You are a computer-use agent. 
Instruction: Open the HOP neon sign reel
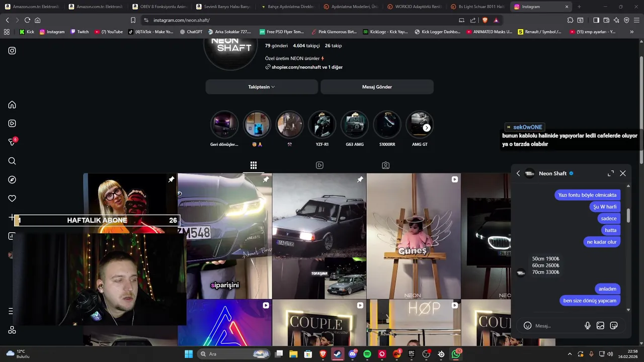tap(414, 323)
